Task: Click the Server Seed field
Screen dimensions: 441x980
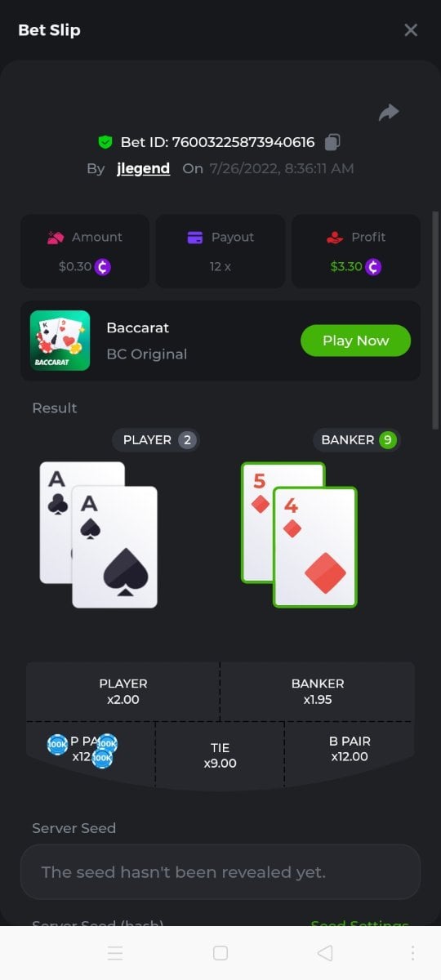Action: point(220,872)
